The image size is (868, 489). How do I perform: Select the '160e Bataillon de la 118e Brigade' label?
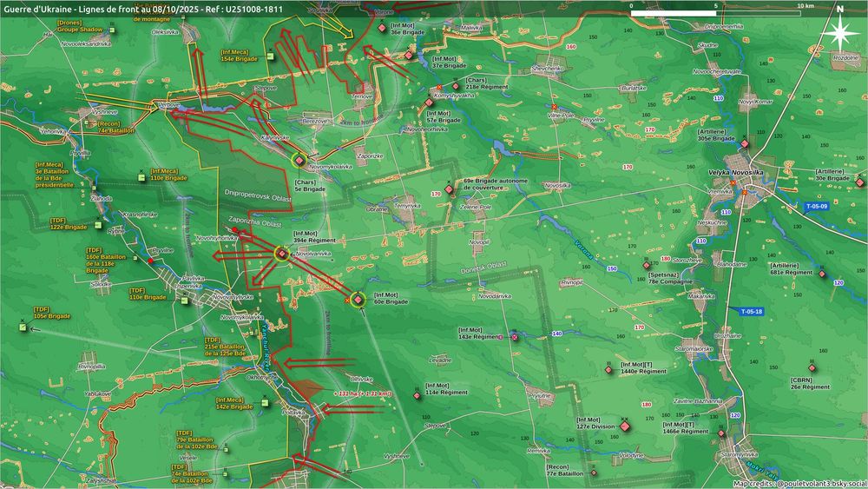106,261
